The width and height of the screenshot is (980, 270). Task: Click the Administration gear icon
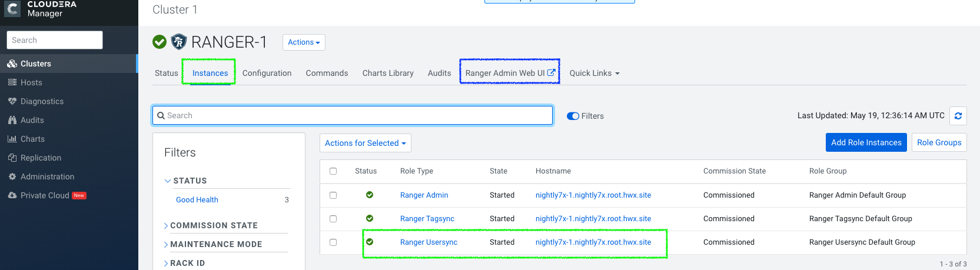[x=12, y=176]
